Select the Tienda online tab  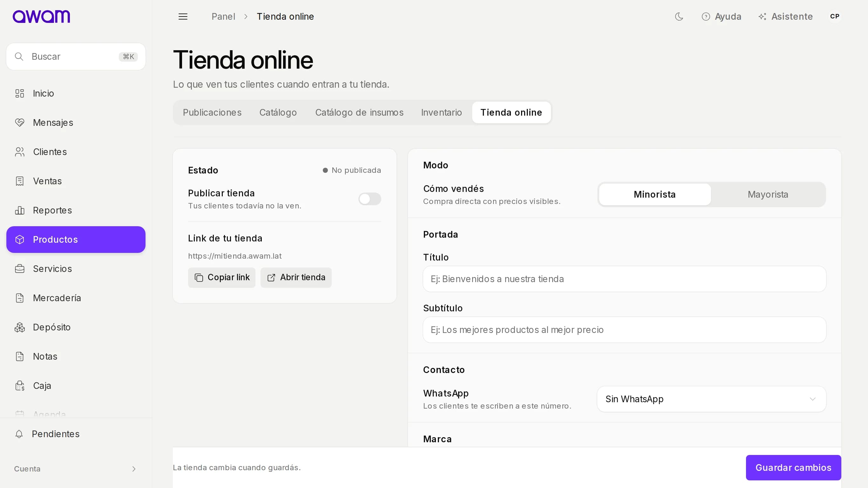click(x=511, y=112)
